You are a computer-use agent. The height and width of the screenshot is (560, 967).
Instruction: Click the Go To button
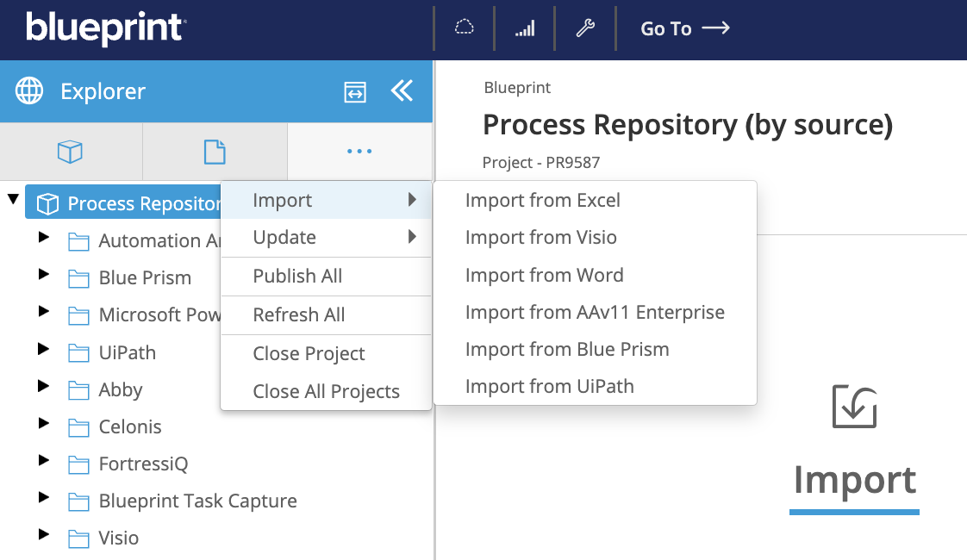[684, 28]
